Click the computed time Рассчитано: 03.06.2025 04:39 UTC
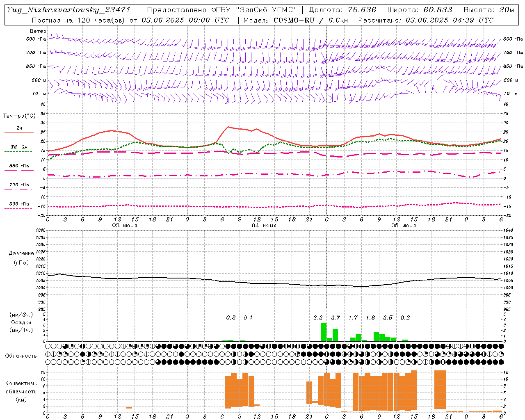 426,20
